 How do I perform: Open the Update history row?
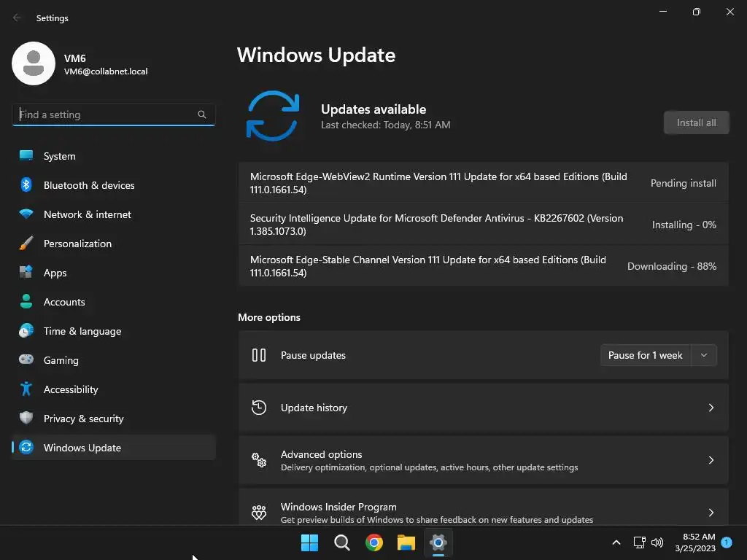pyautogui.click(x=484, y=408)
